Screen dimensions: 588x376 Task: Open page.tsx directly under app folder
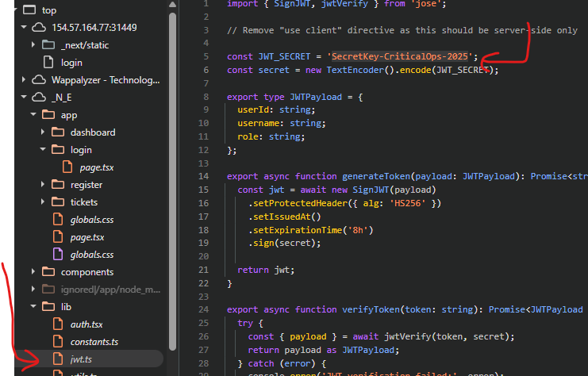tap(87, 237)
